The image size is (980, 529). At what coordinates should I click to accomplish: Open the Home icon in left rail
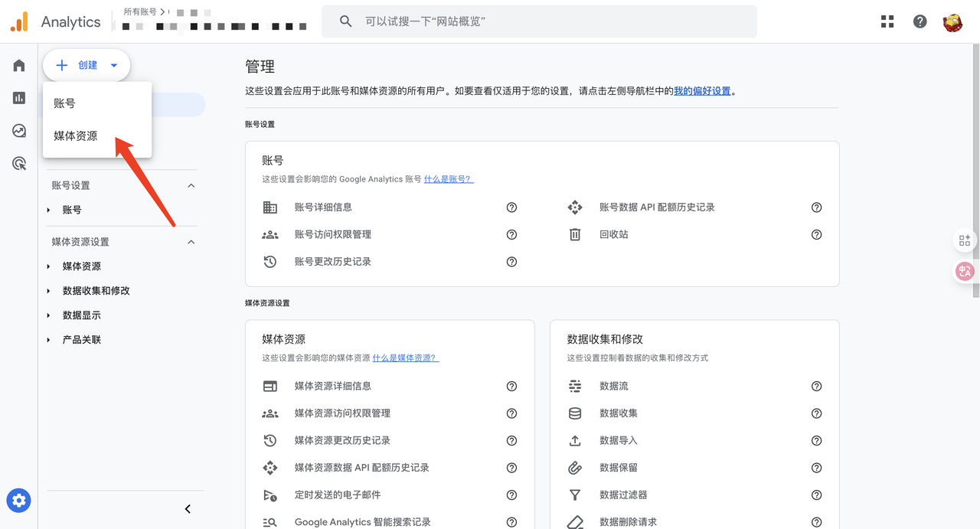point(19,66)
